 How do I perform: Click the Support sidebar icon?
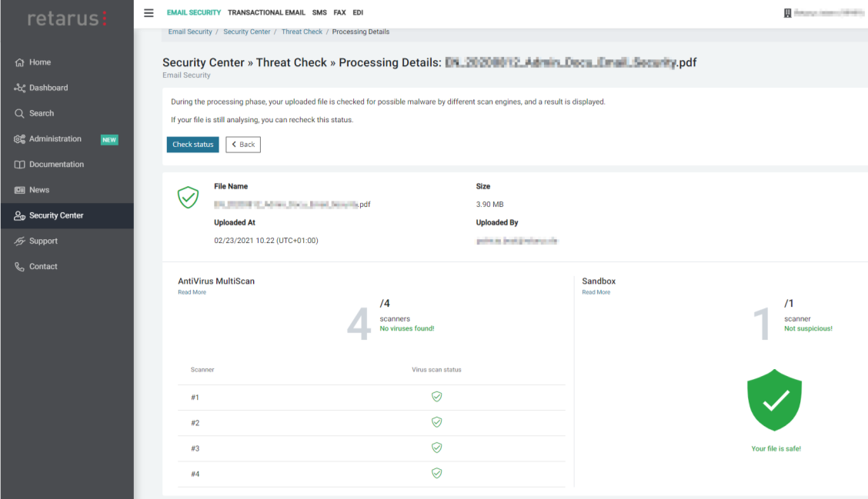pos(20,241)
